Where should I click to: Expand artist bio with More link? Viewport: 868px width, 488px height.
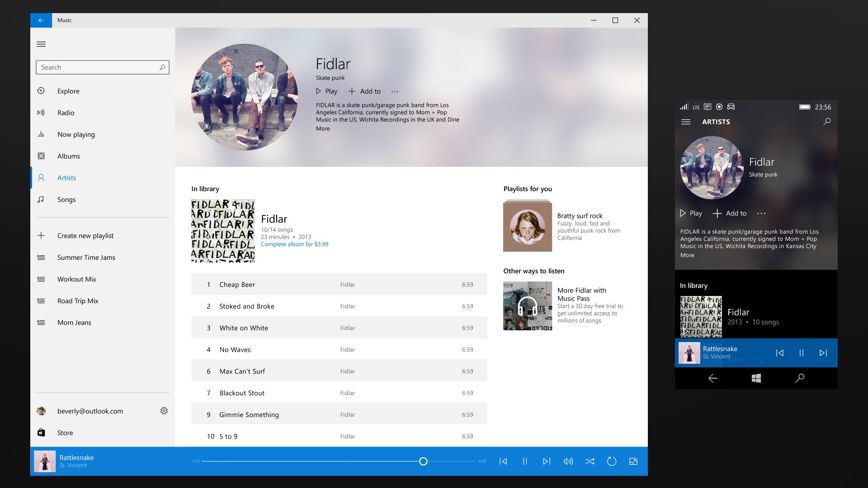click(323, 129)
